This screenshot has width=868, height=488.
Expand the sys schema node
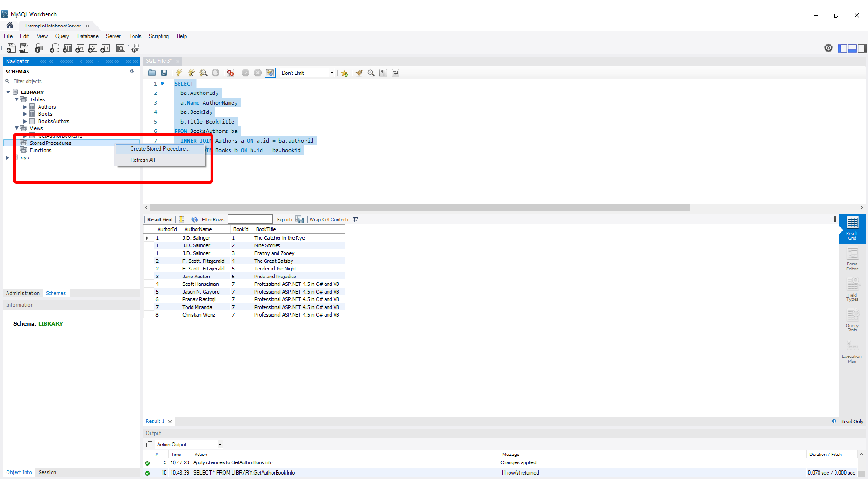pos(8,158)
